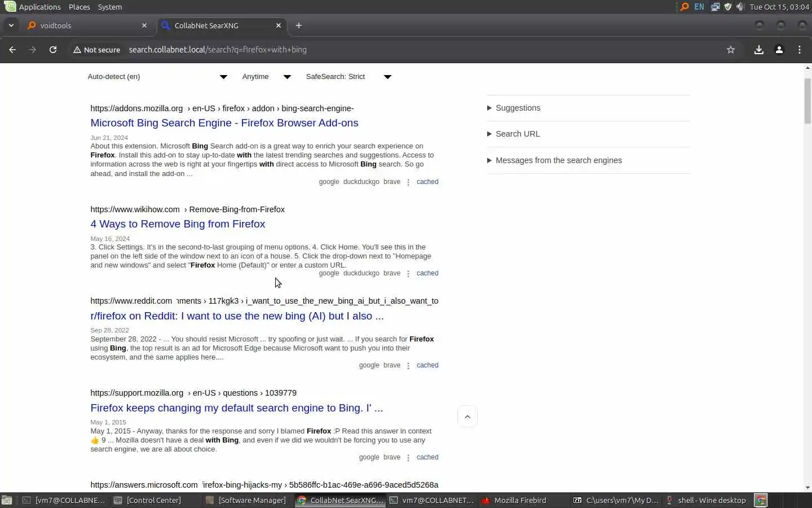Click the Chrome icon at taskbar end
The image size is (812, 508).
point(761,500)
